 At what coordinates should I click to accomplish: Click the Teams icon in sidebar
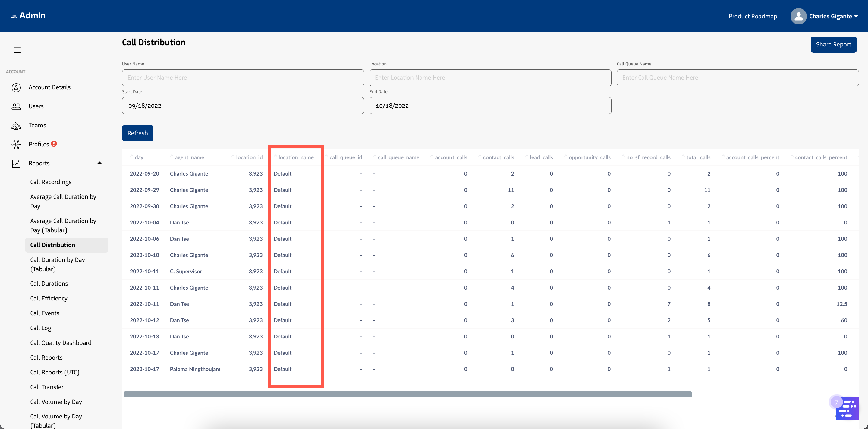[x=16, y=126]
